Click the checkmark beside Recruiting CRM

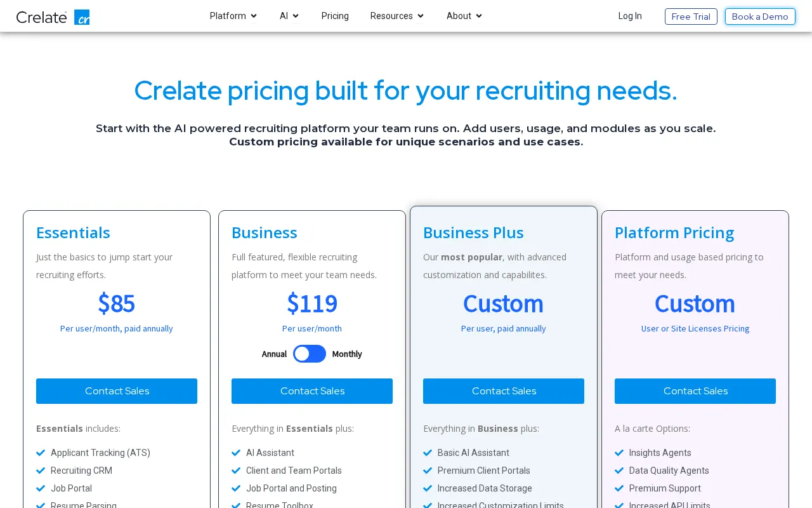pos(41,471)
